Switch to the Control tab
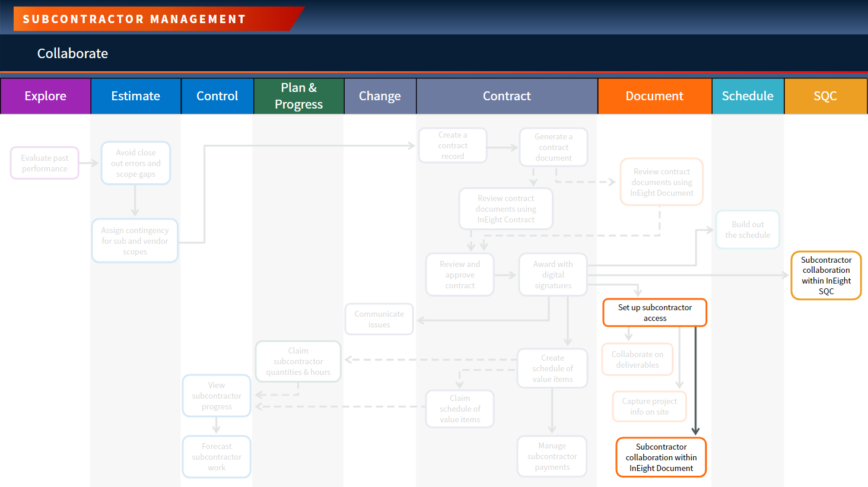 click(217, 96)
